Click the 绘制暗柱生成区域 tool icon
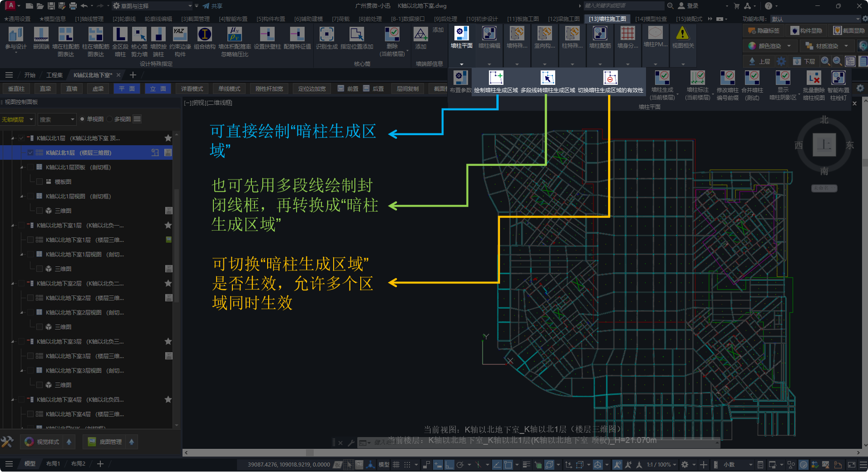The height and width of the screenshot is (472, 868). (x=496, y=78)
